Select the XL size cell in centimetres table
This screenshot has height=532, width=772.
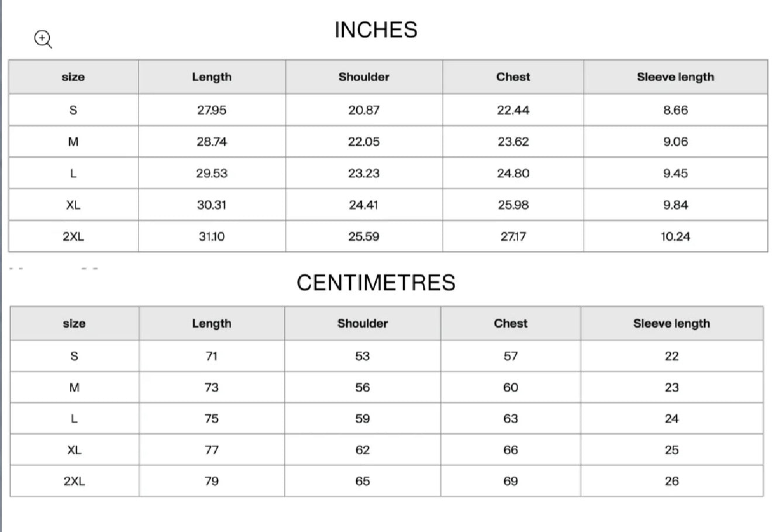[74, 450]
